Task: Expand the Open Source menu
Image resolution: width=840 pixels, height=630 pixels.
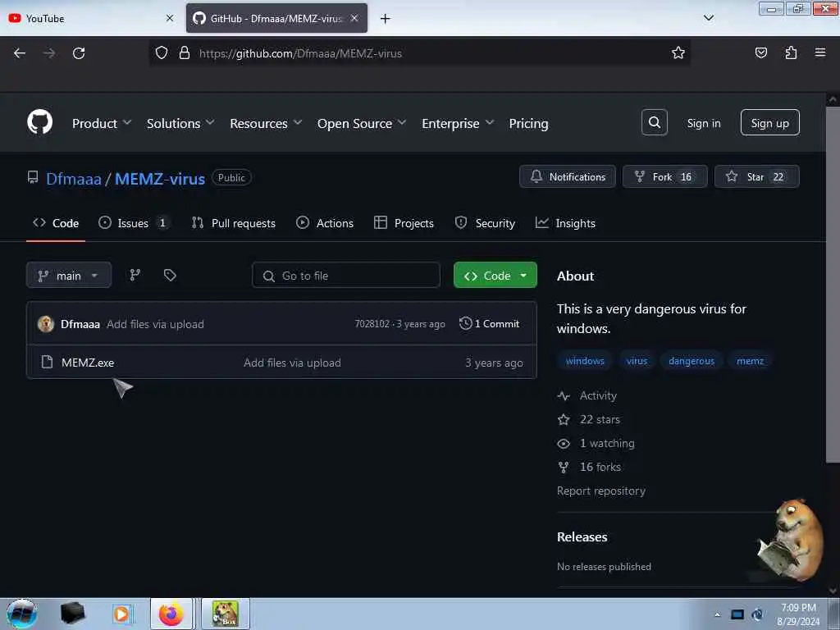Action: pyautogui.click(x=362, y=123)
